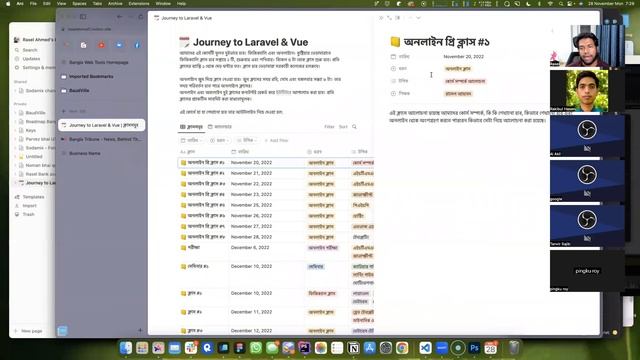The image size is (640, 360).
Task: Open Calendar showing 28 in the Dock
Action: (490, 348)
